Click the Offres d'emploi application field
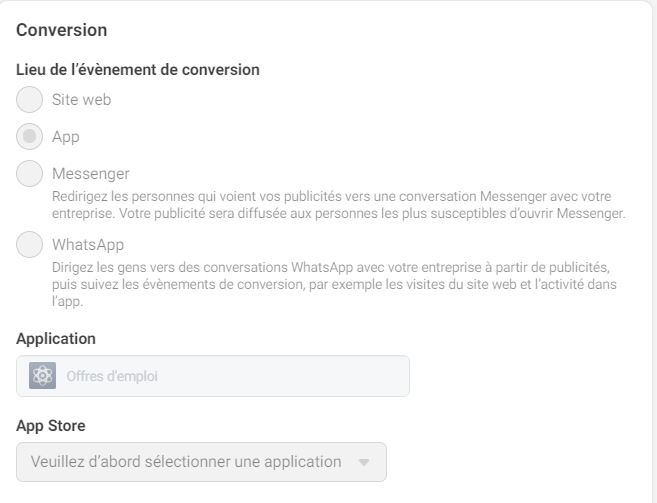 [213, 376]
